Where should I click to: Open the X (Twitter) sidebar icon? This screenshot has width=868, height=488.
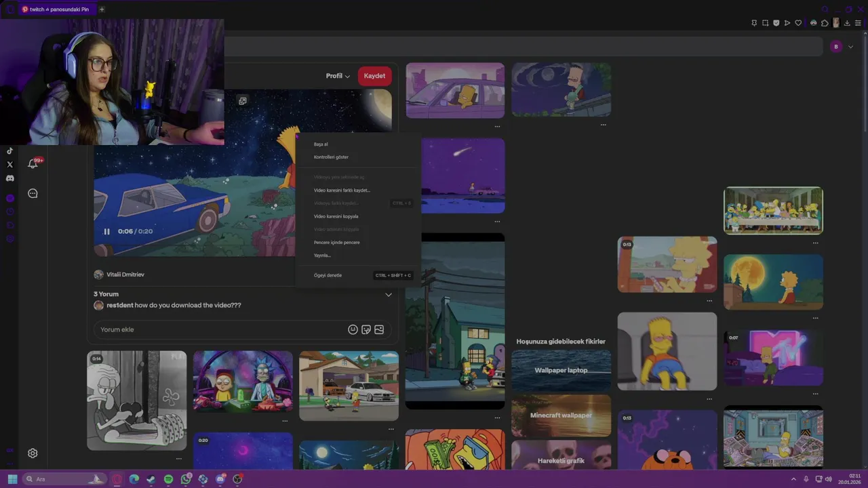(9, 165)
